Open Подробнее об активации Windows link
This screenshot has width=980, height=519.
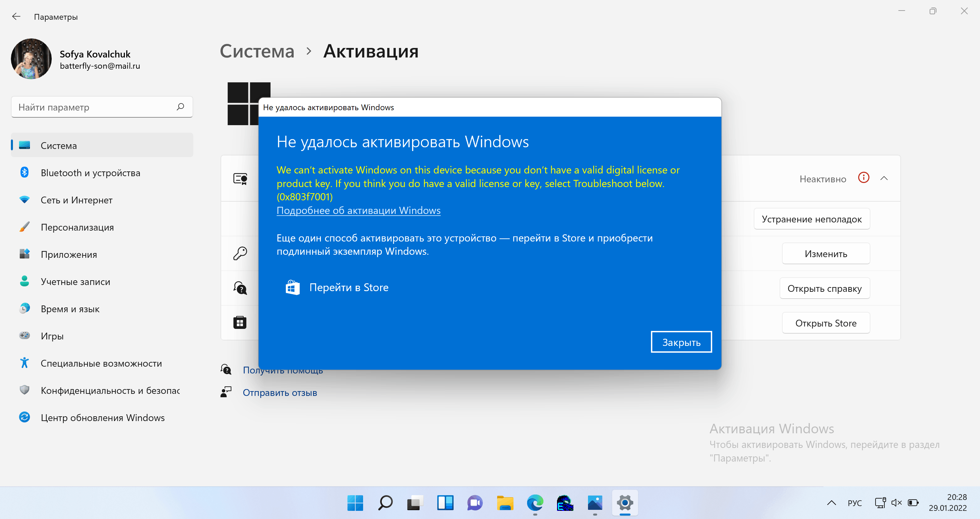pos(358,210)
